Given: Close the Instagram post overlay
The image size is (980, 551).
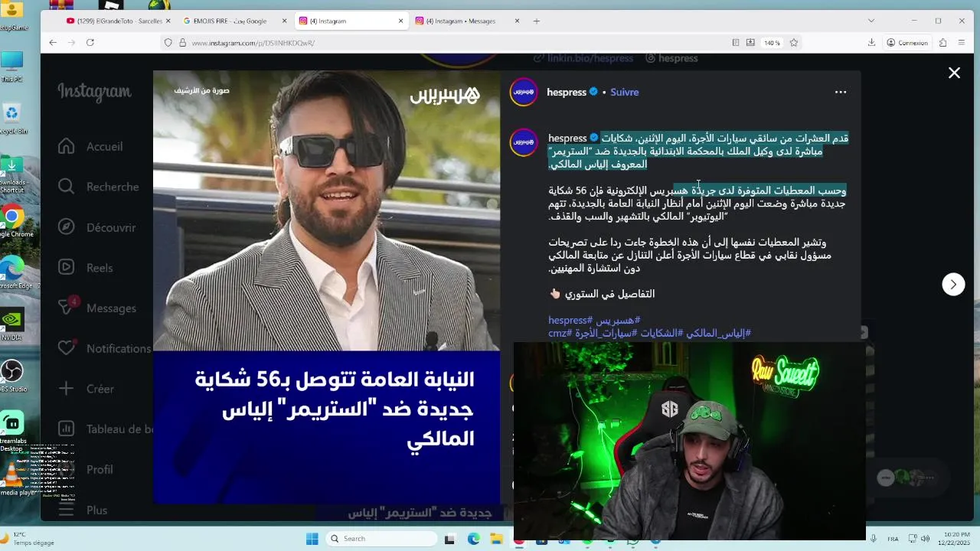Looking at the screenshot, I should click(x=954, y=73).
